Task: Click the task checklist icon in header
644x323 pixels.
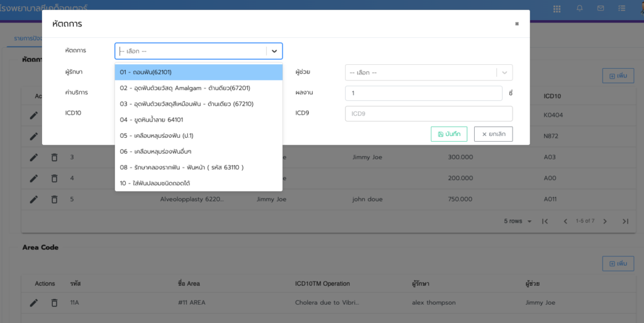Action: click(622, 9)
